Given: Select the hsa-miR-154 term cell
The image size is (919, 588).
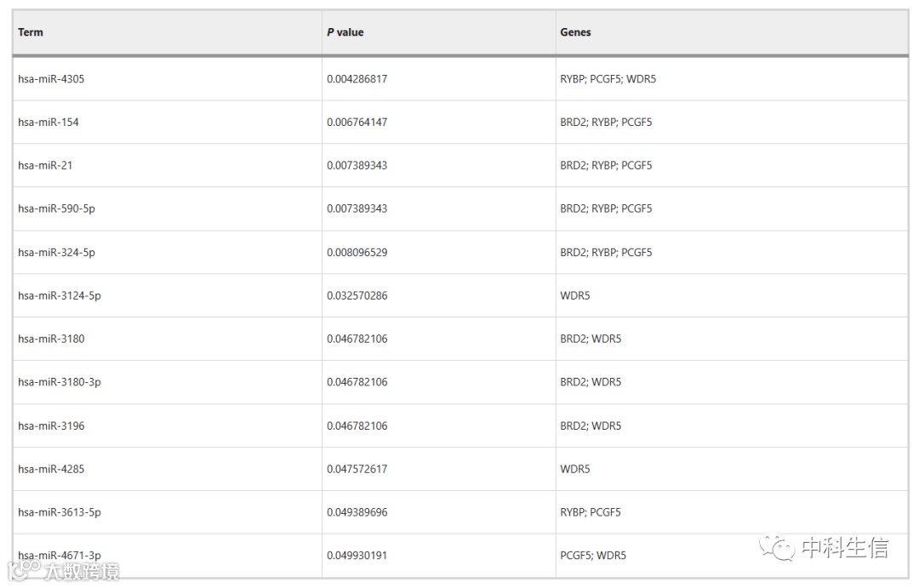Looking at the screenshot, I should click(x=49, y=123).
